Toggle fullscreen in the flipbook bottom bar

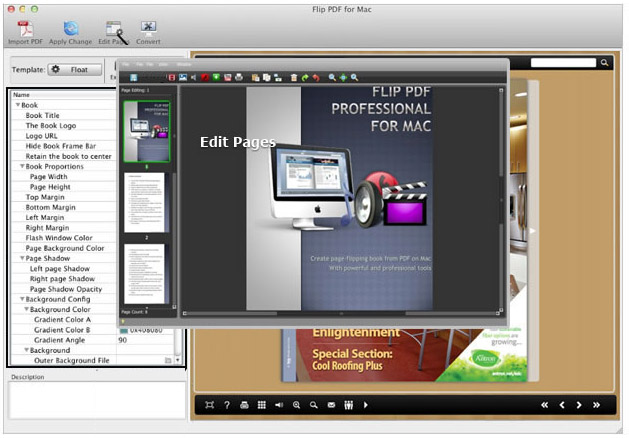(209, 405)
